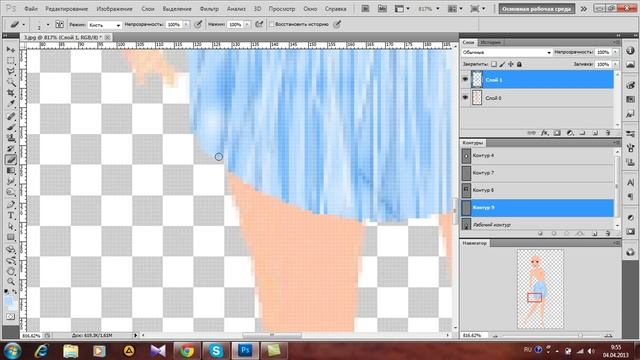This screenshot has width=640, height=360.
Task: Enable the Восстановить историю checkbox
Action: (x=271, y=24)
